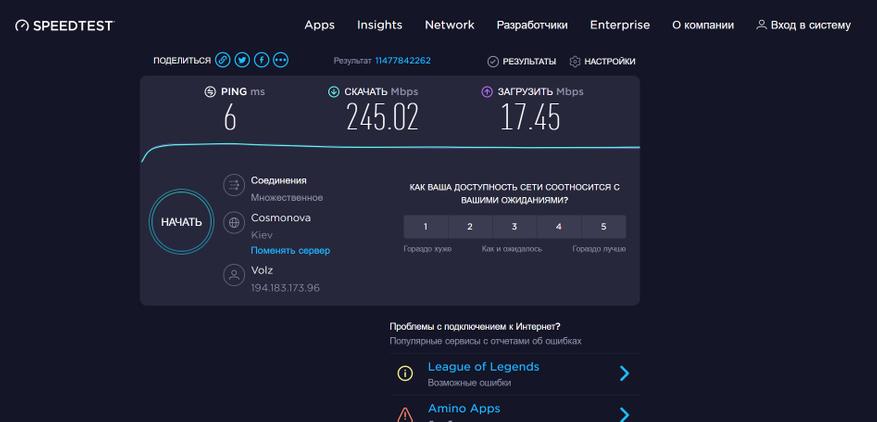877x422 pixels.
Task: Click the user icon next to Вход в систему
Action: click(761, 25)
